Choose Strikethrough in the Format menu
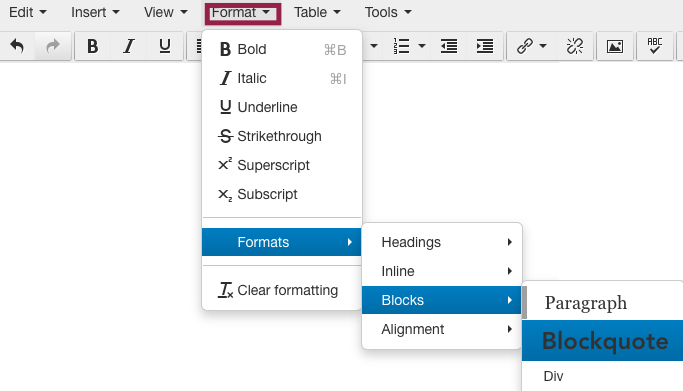 coord(282,136)
